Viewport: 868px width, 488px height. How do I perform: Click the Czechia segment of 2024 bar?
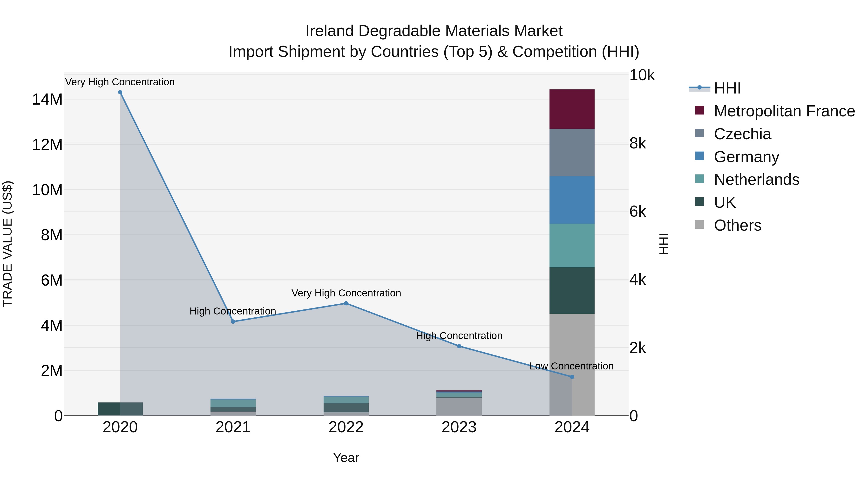572,153
